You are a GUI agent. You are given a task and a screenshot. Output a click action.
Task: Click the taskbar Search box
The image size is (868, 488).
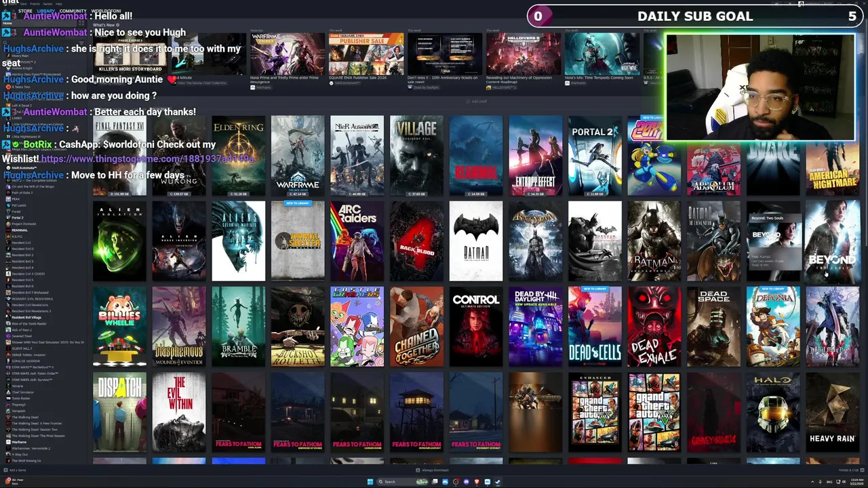pyautogui.click(x=402, y=482)
